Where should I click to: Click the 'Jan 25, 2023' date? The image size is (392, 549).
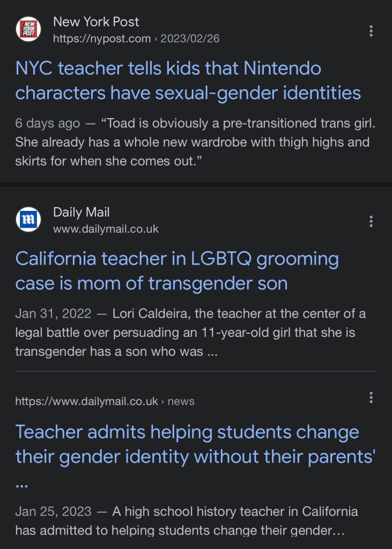point(53,511)
